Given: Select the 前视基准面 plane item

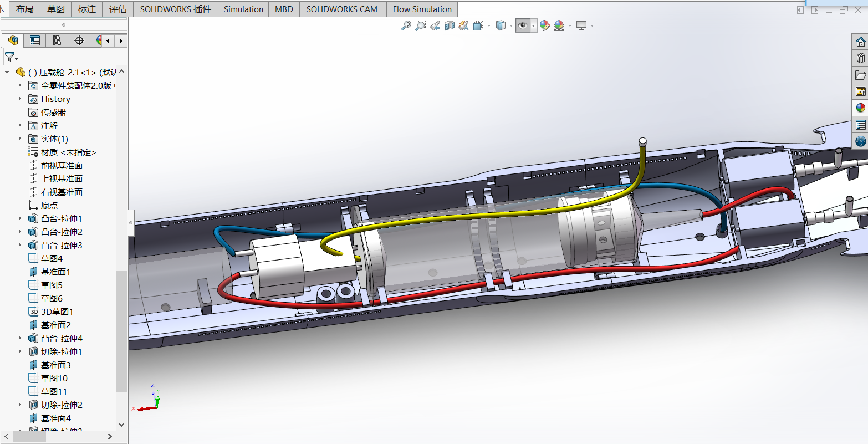Looking at the screenshot, I should click(62, 165).
